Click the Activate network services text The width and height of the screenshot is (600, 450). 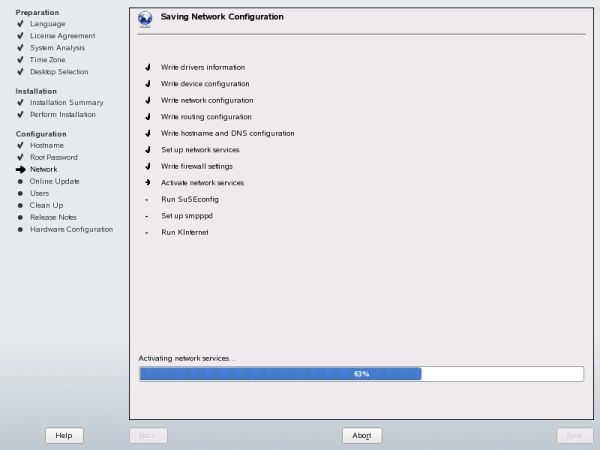(202, 183)
